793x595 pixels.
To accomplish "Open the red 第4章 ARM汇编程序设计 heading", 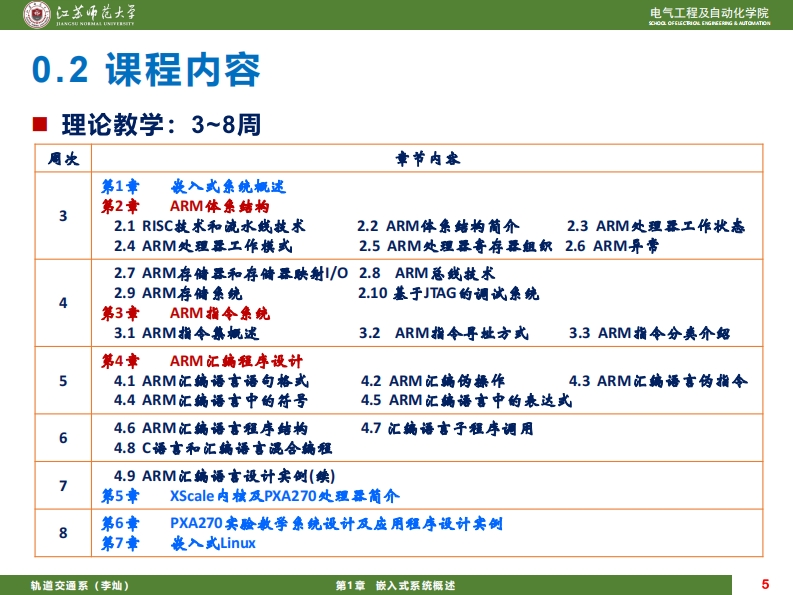I will [x=202, y=360].
